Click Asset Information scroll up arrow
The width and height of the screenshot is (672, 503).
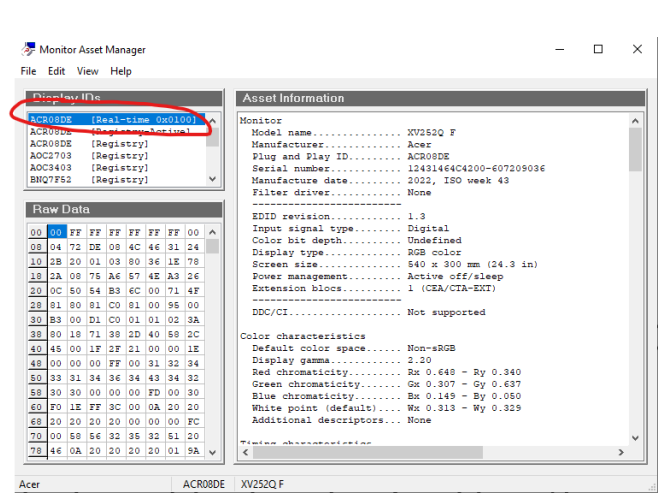[636, 121]
